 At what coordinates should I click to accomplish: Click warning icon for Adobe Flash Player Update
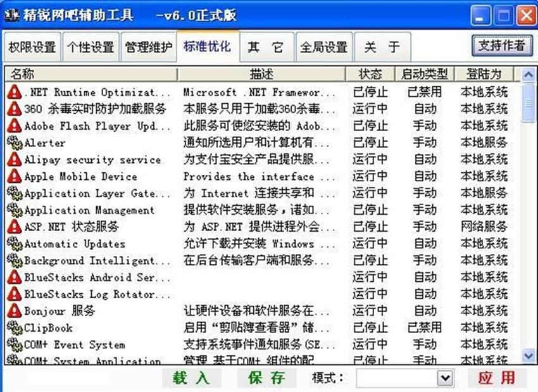15,125
